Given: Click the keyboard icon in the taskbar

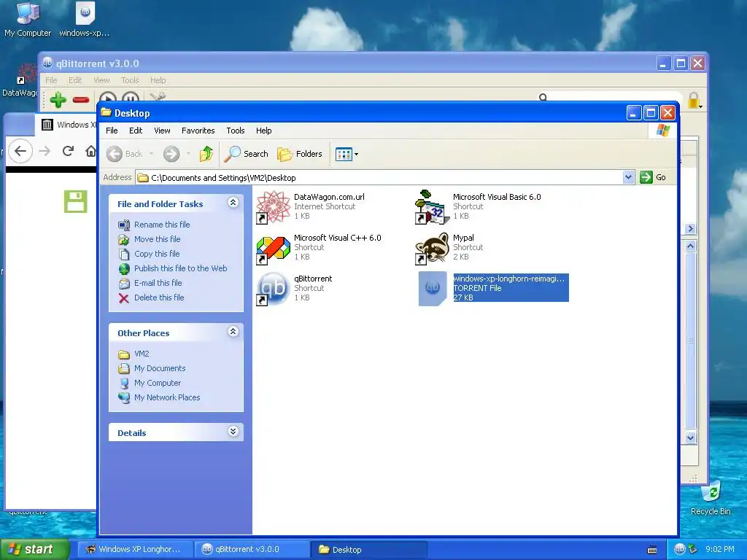Looking at the screenshot, I should click(x=652, y=550).
